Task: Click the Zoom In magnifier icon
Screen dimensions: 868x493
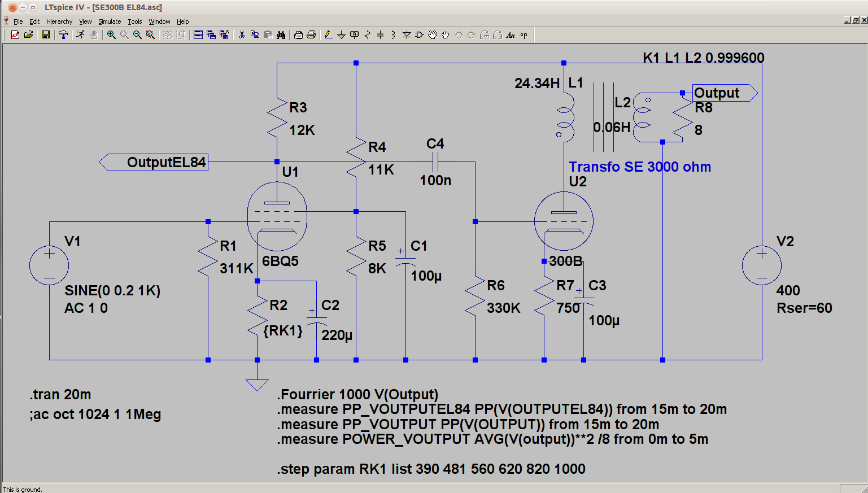Action: click(x=111, y=35)
